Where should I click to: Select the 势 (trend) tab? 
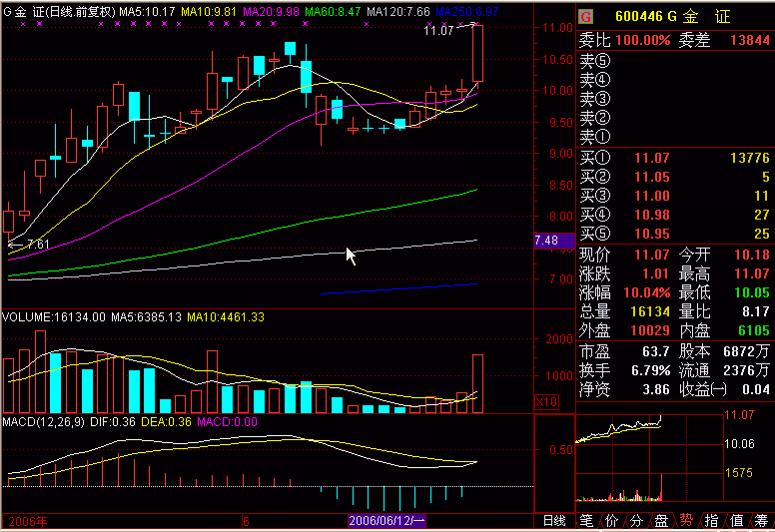(686, 520)
